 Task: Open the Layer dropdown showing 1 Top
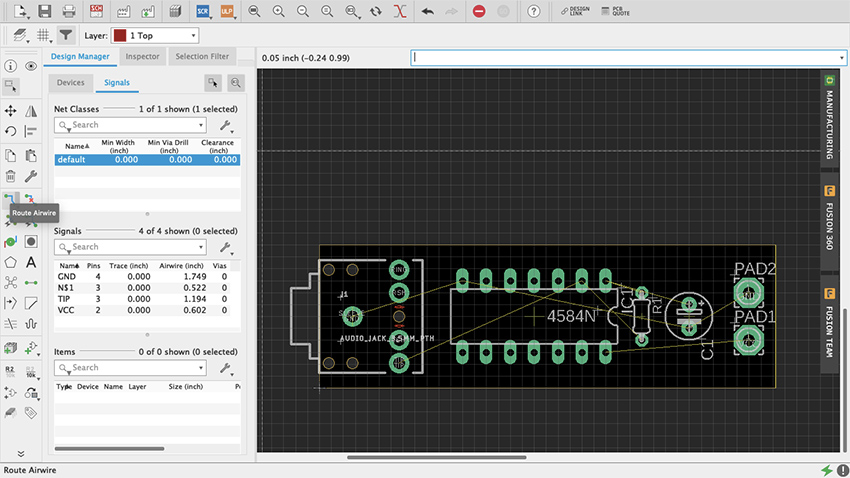coord(155,35)
